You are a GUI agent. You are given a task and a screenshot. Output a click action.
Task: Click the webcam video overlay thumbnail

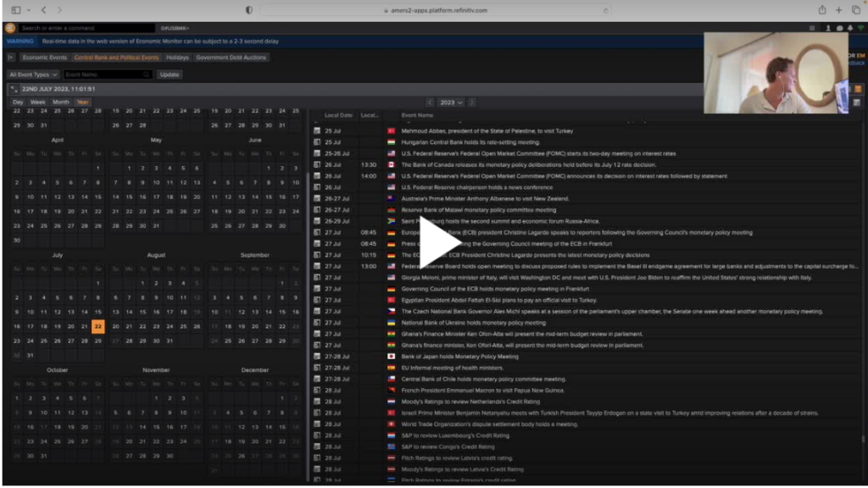(776, 73)
